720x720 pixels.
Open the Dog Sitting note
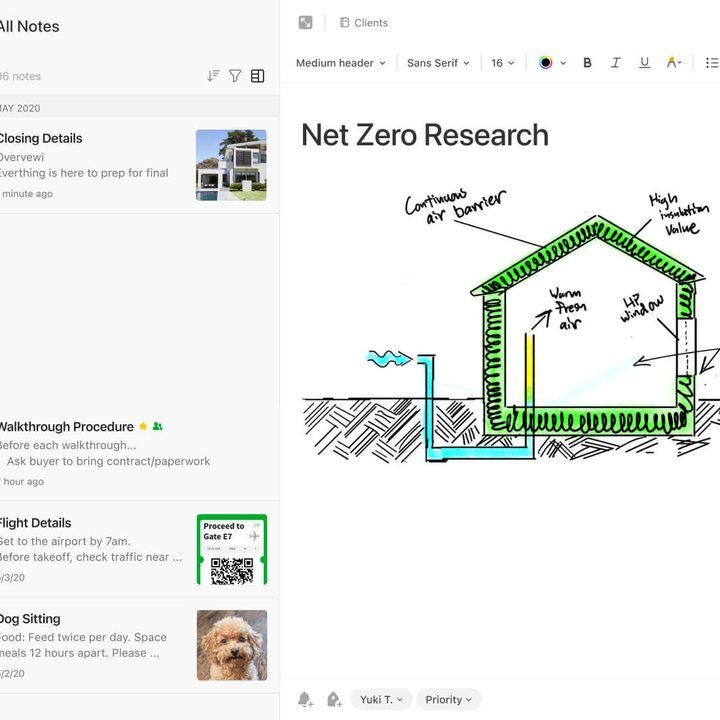(x=140, y=645)
